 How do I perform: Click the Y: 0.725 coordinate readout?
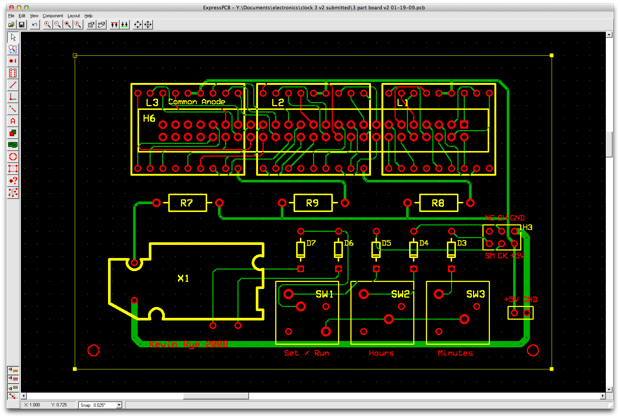click(x=59, y=405)
